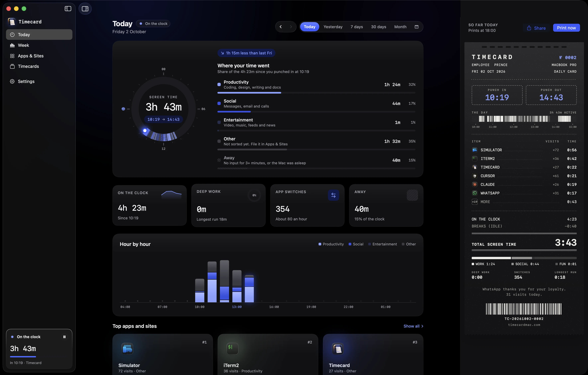Click the Share button
588x375 pixels.
pos(536,28)
